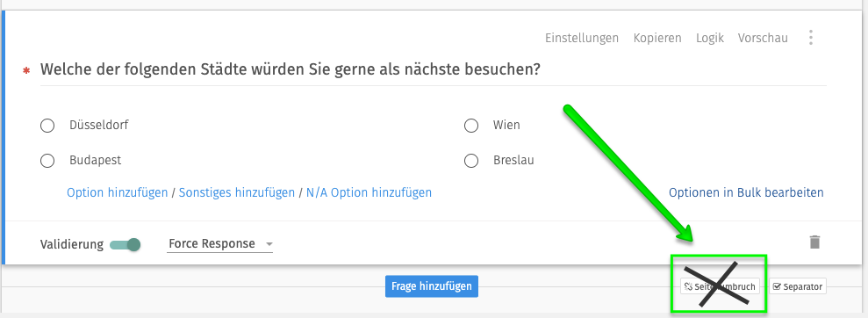Click the Seitenumbruch page break button
This screenshot has height=318, width=868.
[x=720, y=286]
